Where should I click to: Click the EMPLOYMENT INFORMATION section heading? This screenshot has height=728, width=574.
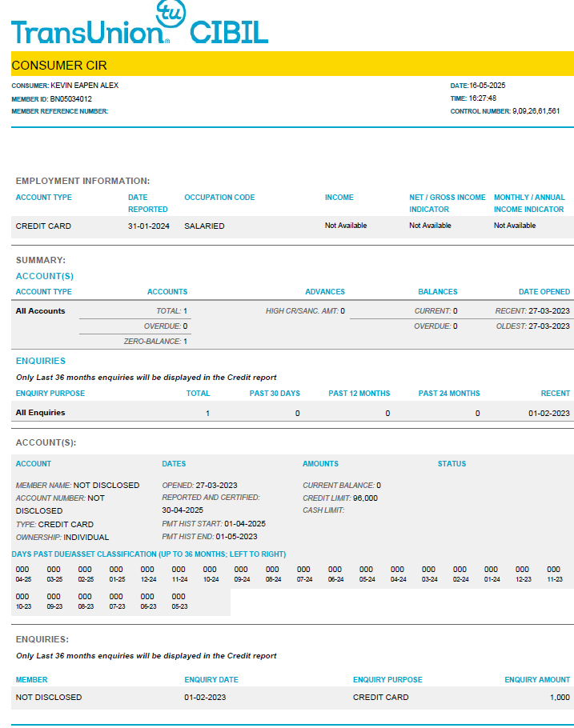coord(82,182)
